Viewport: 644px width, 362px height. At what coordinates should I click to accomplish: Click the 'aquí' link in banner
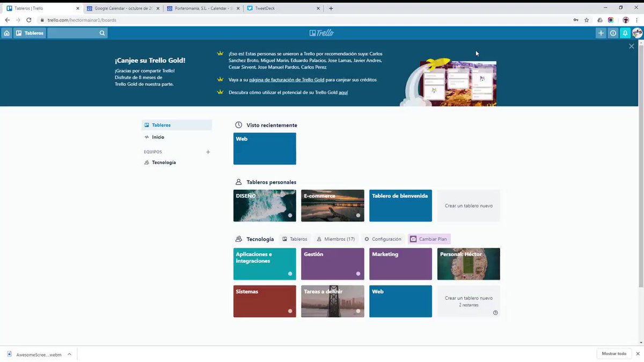tap(343, 92)
